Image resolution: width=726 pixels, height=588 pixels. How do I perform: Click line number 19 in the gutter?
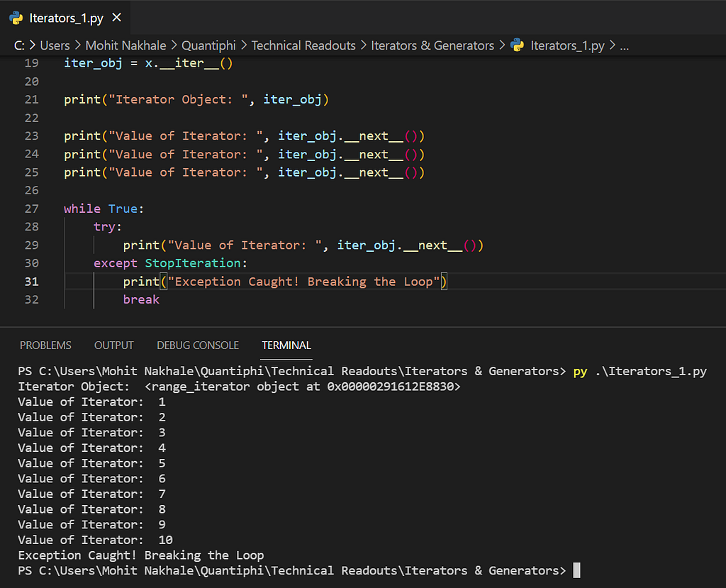[31, 63]
